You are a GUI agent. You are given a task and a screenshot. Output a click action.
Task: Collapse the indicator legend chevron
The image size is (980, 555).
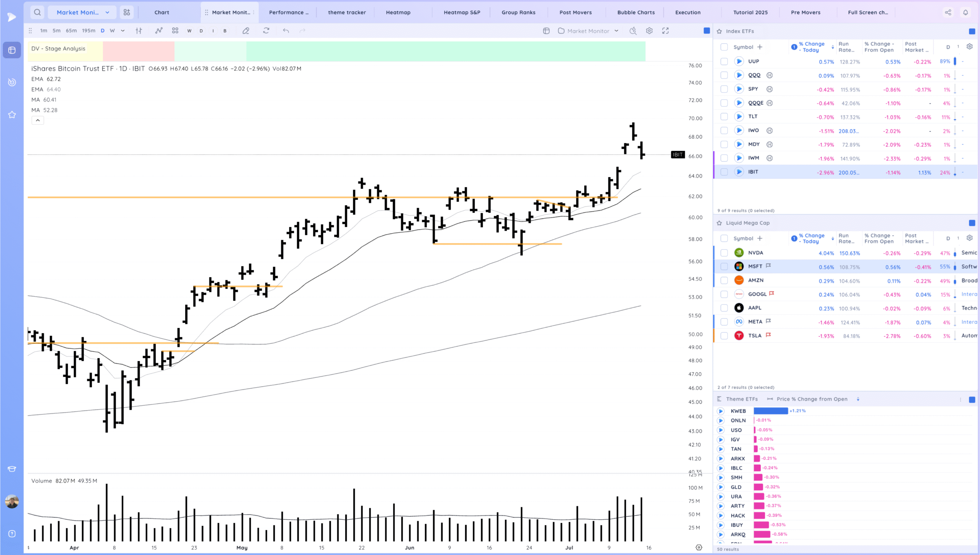pos(38,120)
